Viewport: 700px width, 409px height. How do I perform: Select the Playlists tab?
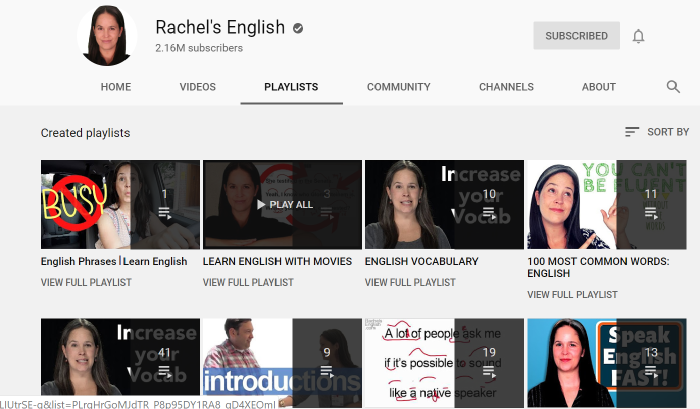(291, 87)
